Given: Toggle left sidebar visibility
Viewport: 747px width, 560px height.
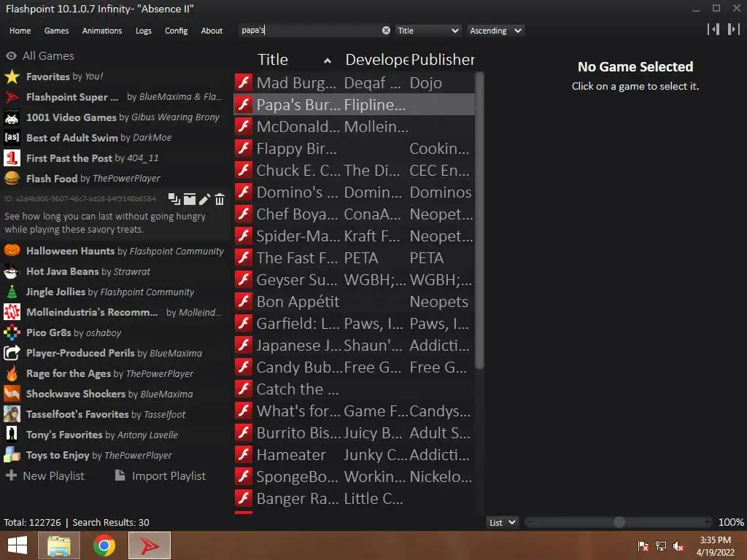Looking at the screenshot, I should 713,29.
